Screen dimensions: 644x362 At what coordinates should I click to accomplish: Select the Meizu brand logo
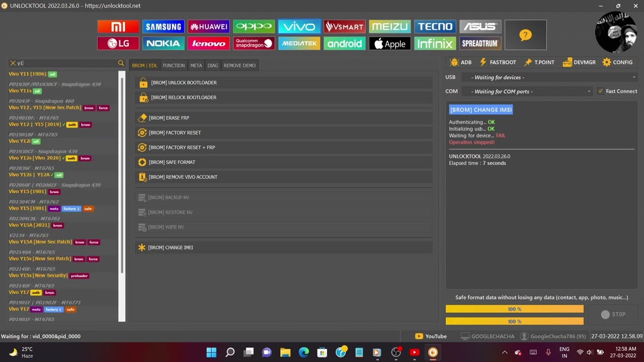tap(389, 27)
